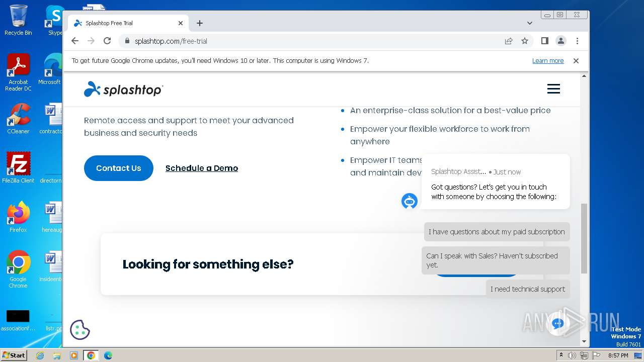The height and width of the screenshot is (362, 644).
Task: Follow the Learn more link
Action: coord(548,61)
